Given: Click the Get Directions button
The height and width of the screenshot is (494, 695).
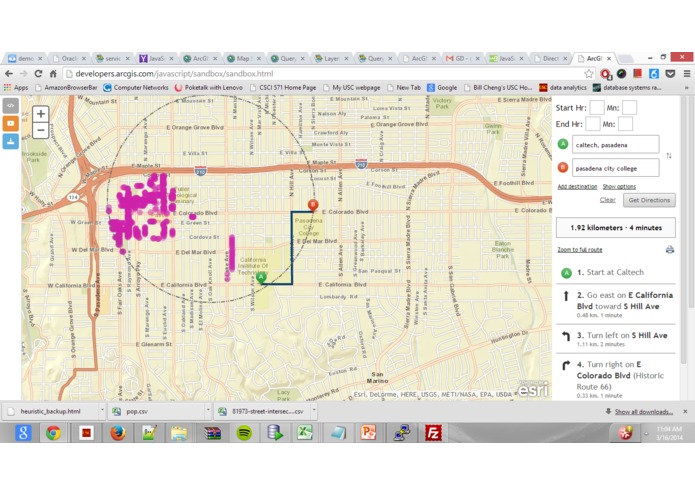Looking at the screenshot, I should coord(649,200).
